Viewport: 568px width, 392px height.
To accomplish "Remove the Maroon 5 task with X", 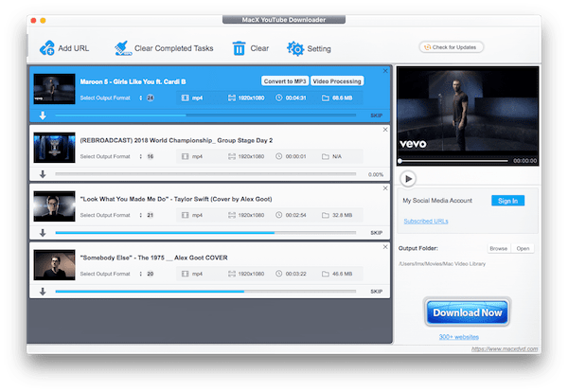I will click(384, 71).
